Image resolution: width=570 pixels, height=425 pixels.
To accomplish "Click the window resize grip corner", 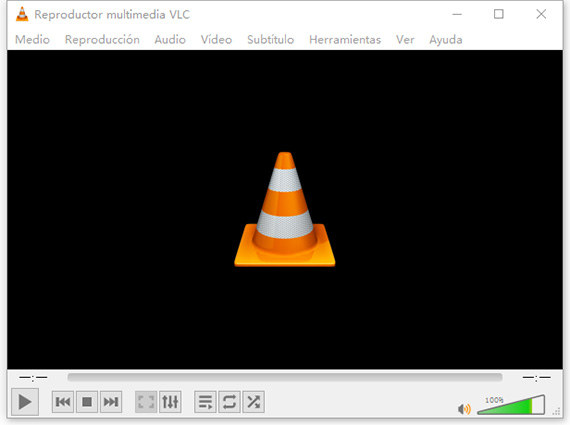I will 556,412.
